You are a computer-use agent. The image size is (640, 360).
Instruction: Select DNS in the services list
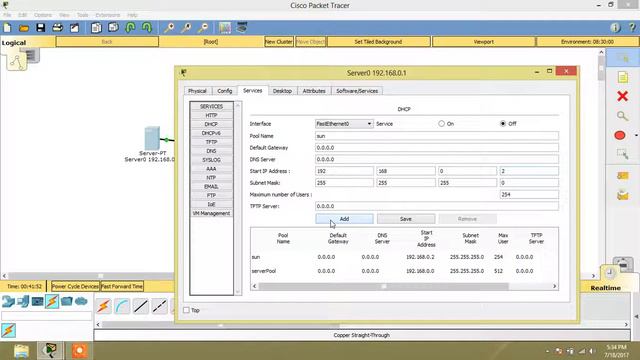[211, 151]
